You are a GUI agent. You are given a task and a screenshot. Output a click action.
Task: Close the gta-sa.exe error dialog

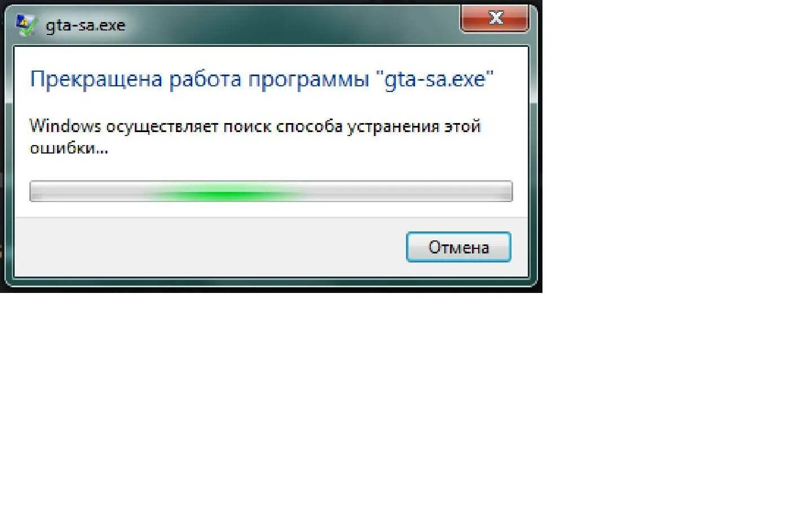pyautogui.click(x=495, y=18)
